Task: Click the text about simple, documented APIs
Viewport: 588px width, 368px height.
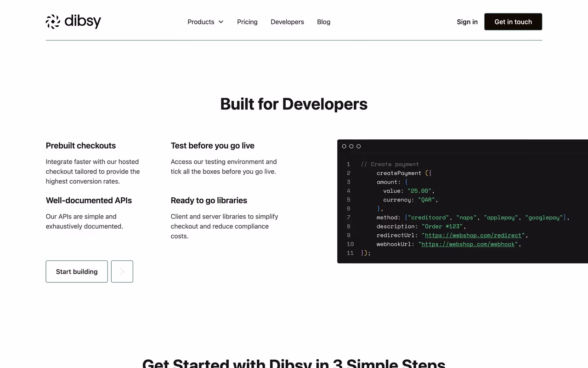Action: tap(85, 221)
